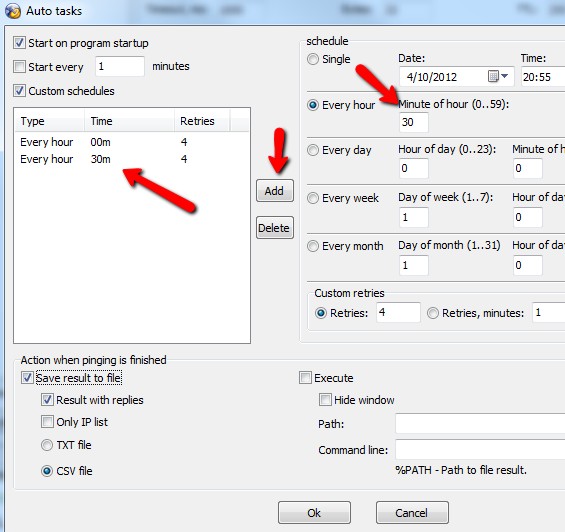Sort by the Time column header
Screen dimensions: 565x532
tap(129, 121)
